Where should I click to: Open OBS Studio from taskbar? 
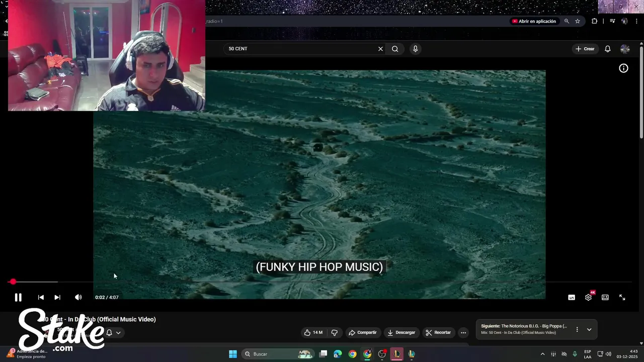pyautogui.click(x=382, y=354)
